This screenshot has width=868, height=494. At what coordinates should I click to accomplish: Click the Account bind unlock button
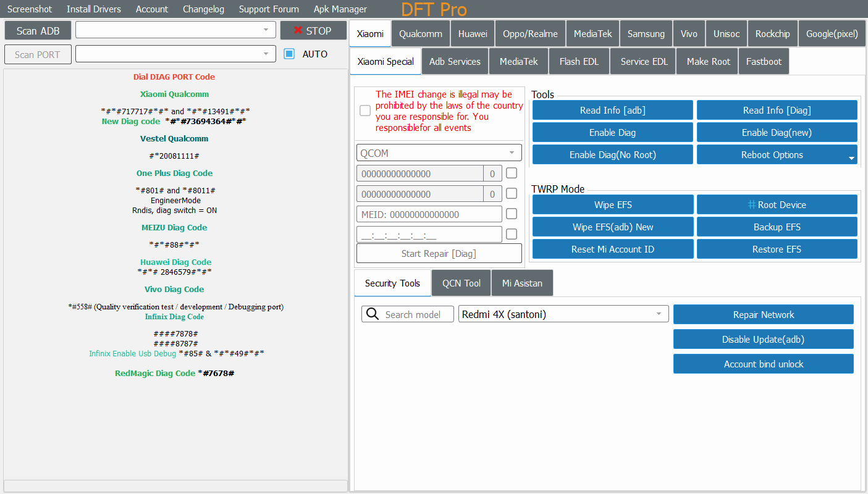tap(763, 364)
